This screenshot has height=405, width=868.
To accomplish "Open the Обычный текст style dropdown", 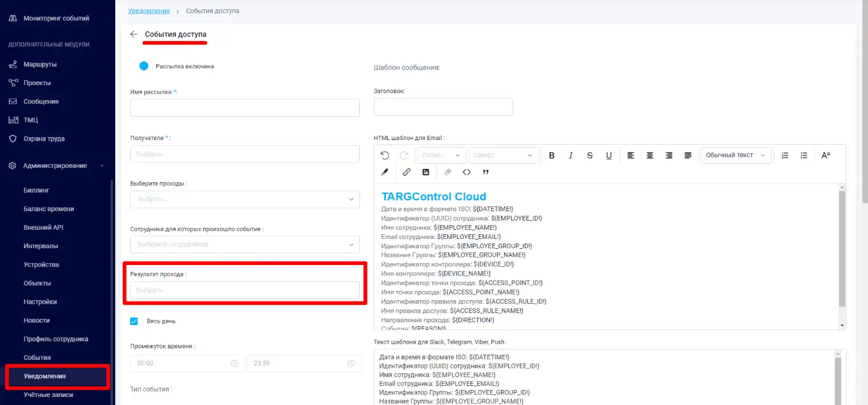I will (736, 155).
